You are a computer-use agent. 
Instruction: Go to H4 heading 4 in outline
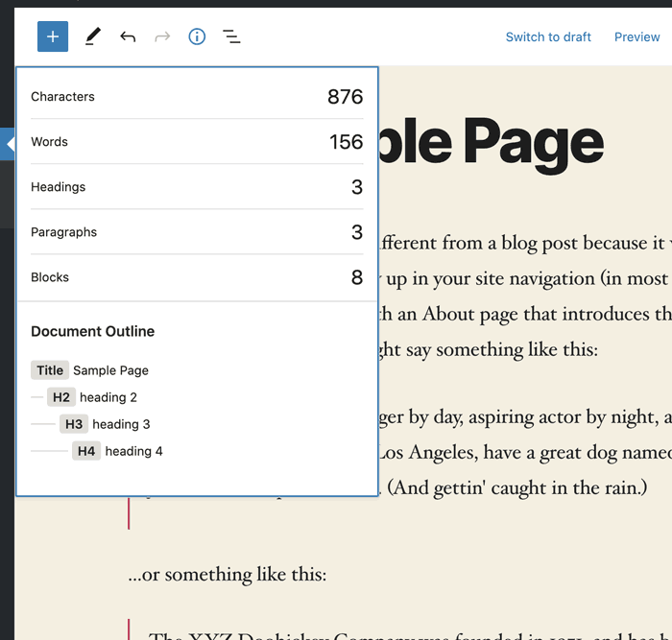(118, 451)
